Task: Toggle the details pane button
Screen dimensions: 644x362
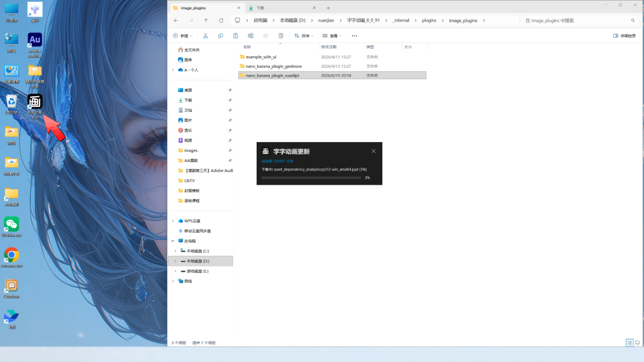Action: click(625, 36)
